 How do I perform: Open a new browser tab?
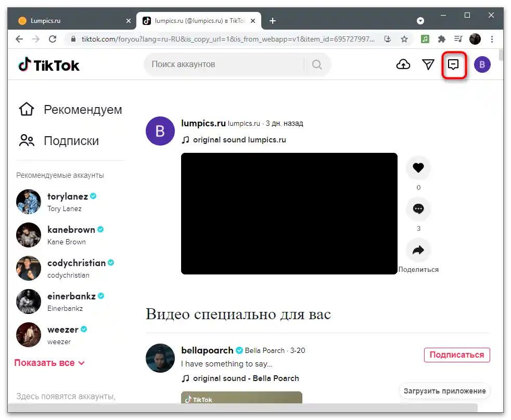tap(273, 21)
